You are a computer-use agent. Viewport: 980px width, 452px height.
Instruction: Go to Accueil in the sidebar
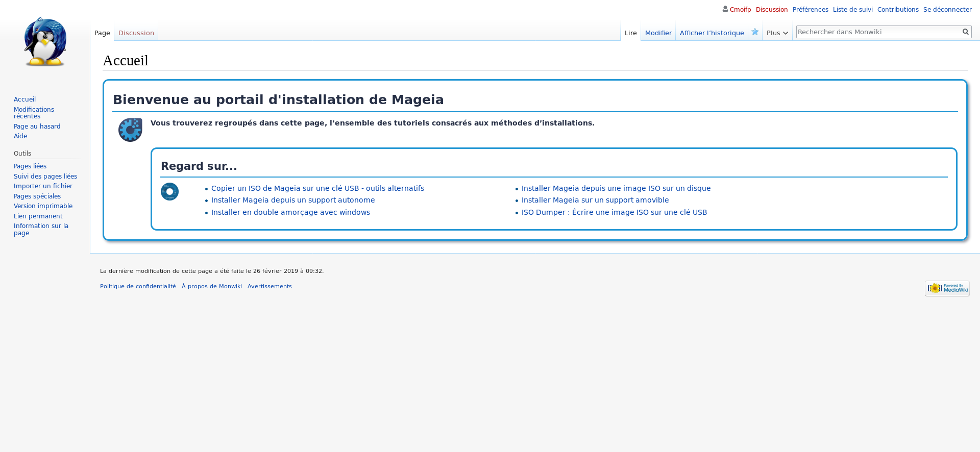tap(24, 99)
